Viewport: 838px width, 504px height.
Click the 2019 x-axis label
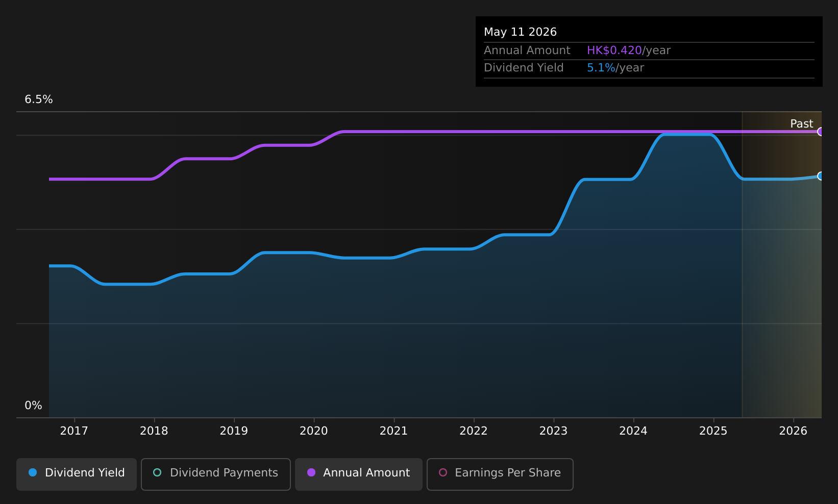tap(234, 431)
